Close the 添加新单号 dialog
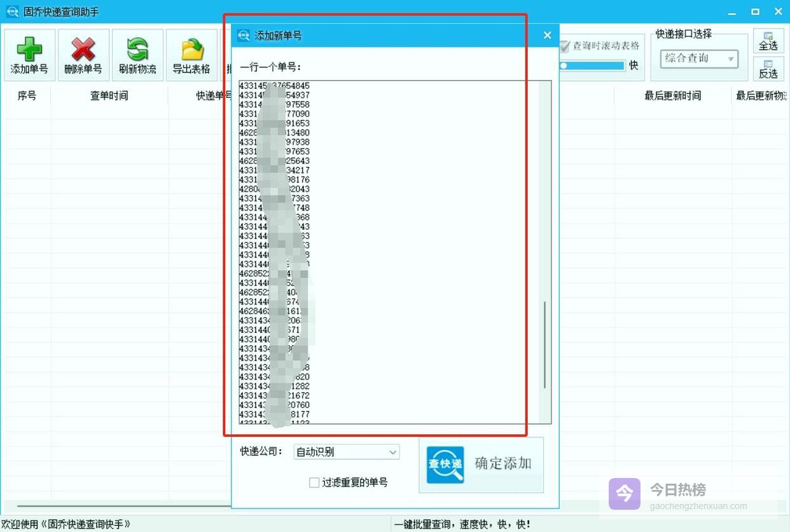The width and height of the screenshot is (790, 532). (x=547, y=36)
